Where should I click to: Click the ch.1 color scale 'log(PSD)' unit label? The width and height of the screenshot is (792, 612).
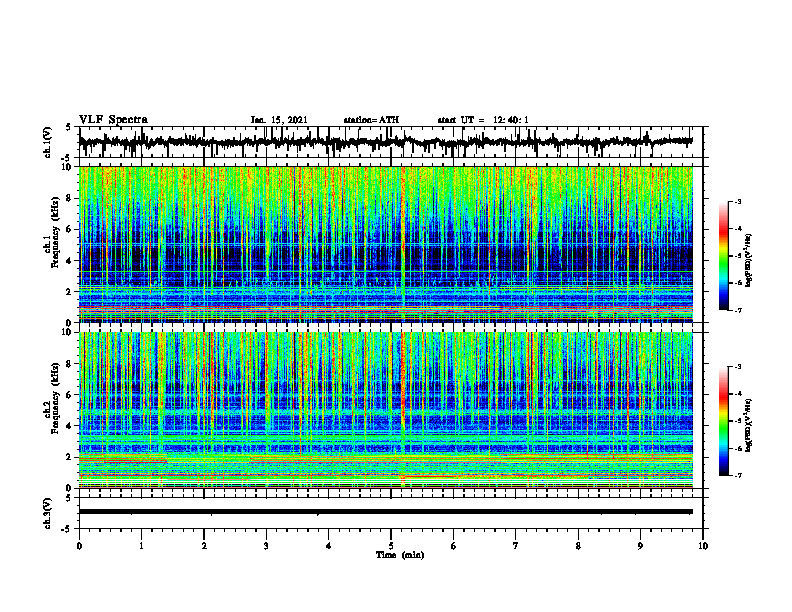[x=749, y=261]
